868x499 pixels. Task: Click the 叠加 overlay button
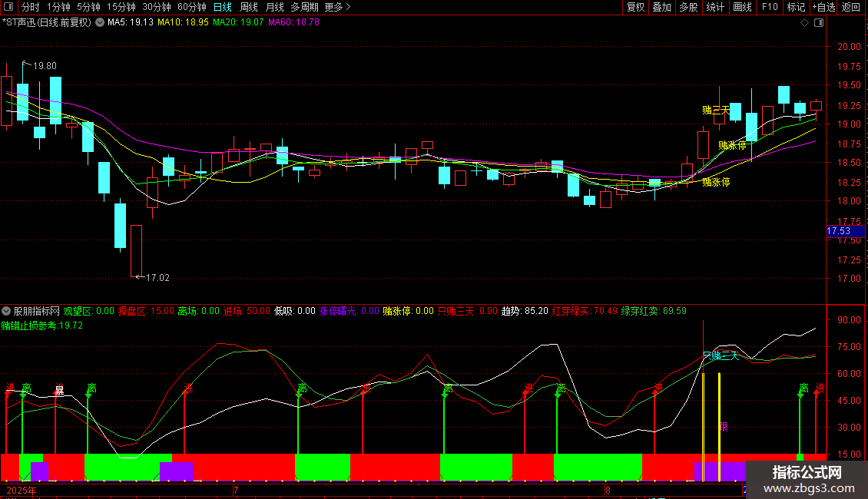click(661, 7)
